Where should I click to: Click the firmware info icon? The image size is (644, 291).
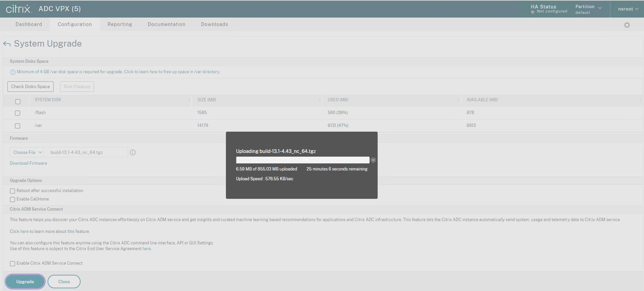point(133,153)
